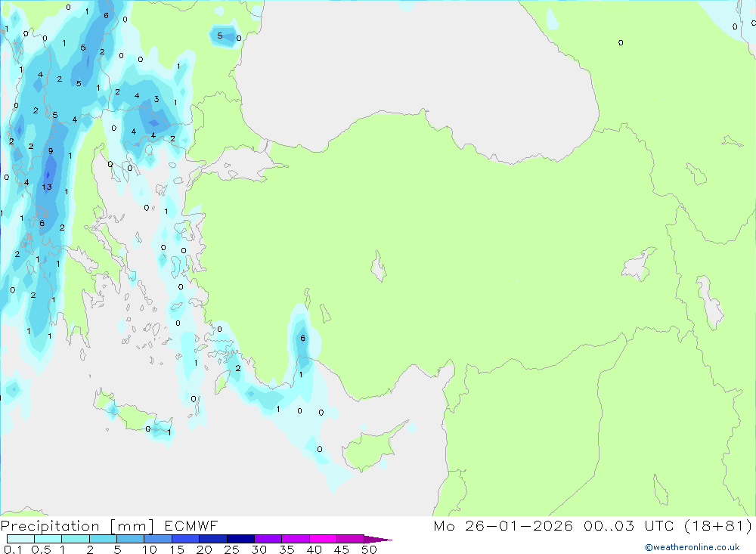Click the legend label "0.1"
Viewport: 756px width, 554px height.
point(13,549)
